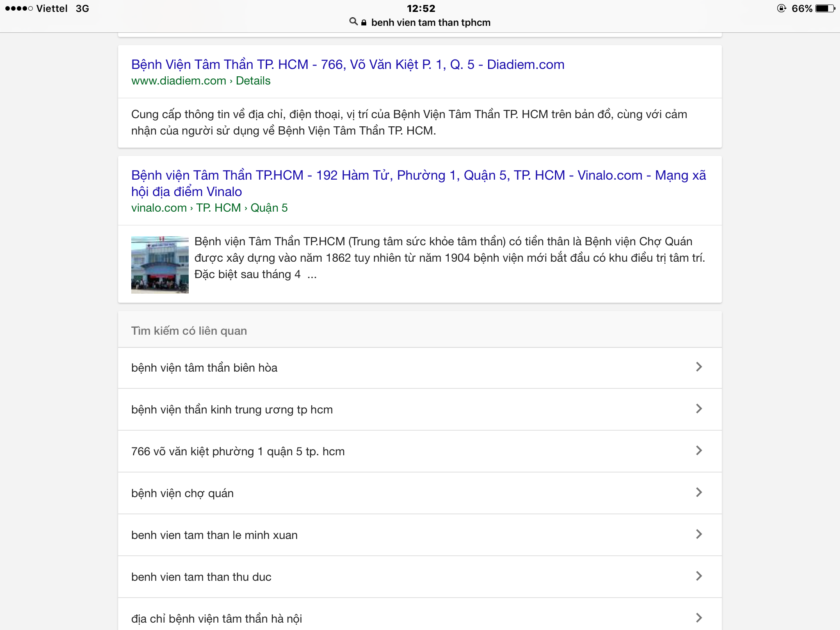Viewport: 840px width, 630px height.
Task: Tap the search magnifier icon in address bar
Action: point(353,21)
